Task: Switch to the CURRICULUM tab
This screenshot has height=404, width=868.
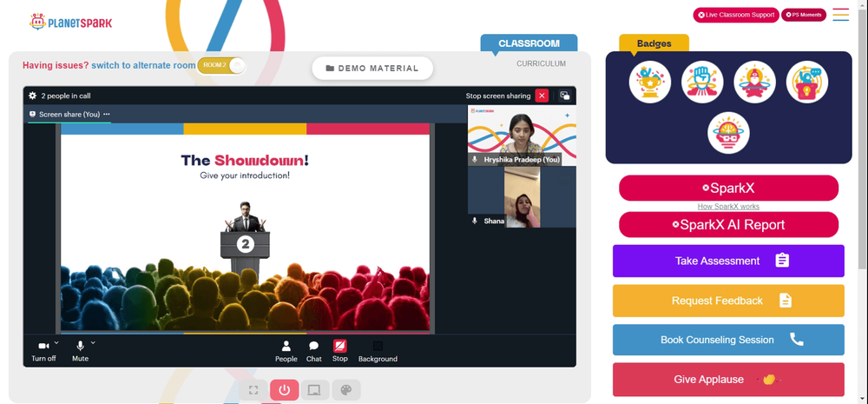Action: 541,63
